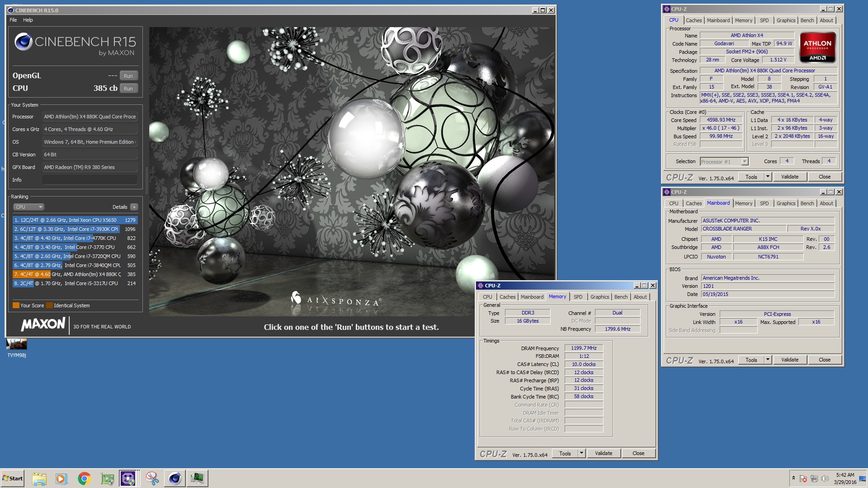868x488 pixels.
Task: Select the i7-3930K ranking row
Action: click(x=75, y=229)
